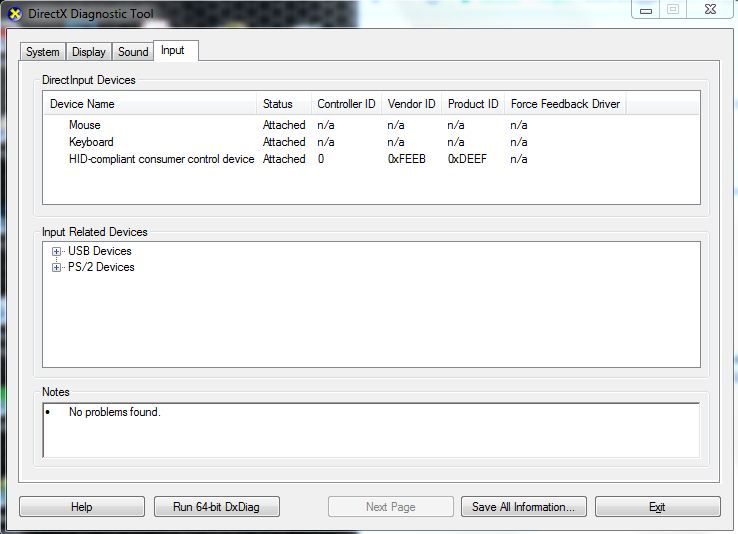The image size is (738, 534).
Task: Expand the USB Devices tree node
Action: pos(56,251)
